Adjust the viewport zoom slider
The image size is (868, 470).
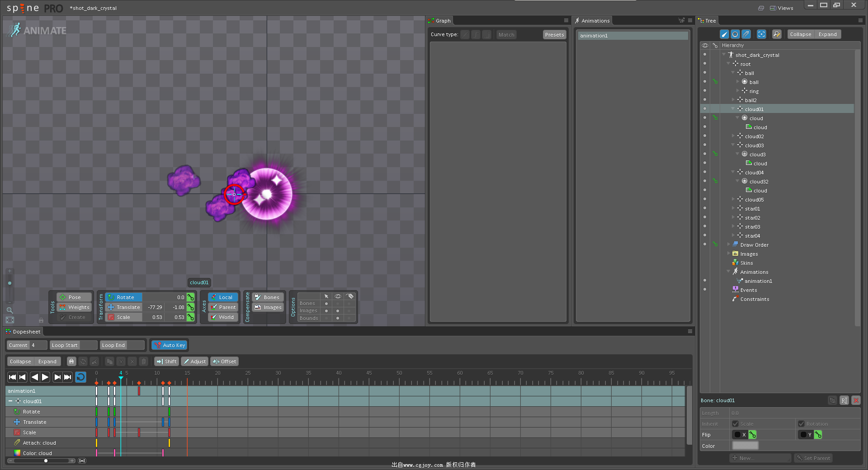pos(9,283)
